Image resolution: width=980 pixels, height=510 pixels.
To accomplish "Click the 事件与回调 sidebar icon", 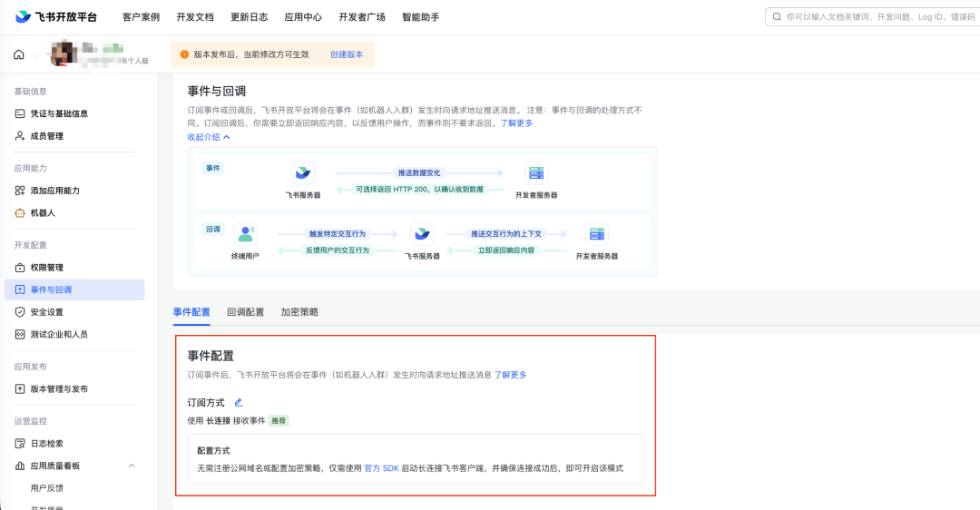I will click(20, 290).
